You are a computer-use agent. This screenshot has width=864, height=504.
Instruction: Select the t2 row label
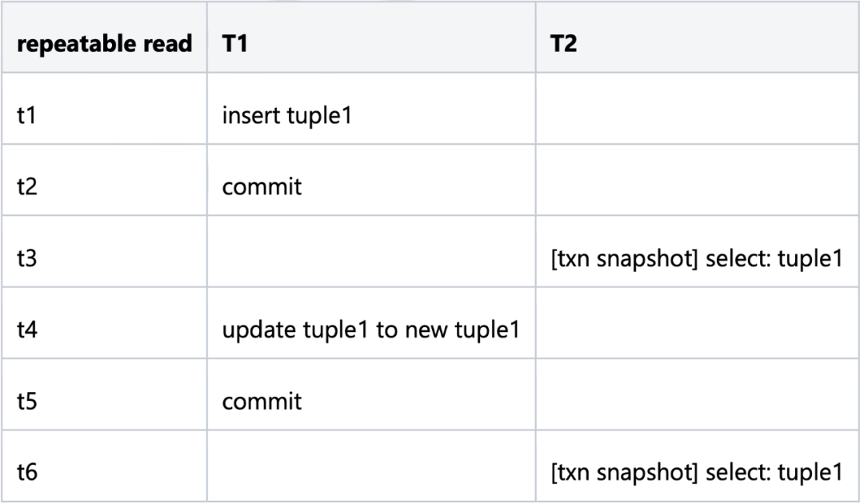point(27,187)
